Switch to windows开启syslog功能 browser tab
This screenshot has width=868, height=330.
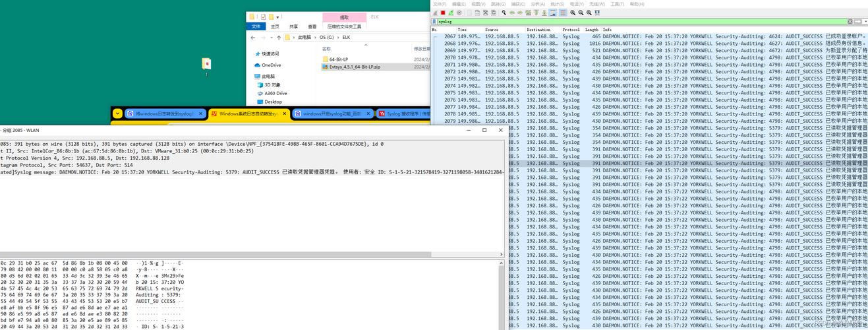click(332, 114)
